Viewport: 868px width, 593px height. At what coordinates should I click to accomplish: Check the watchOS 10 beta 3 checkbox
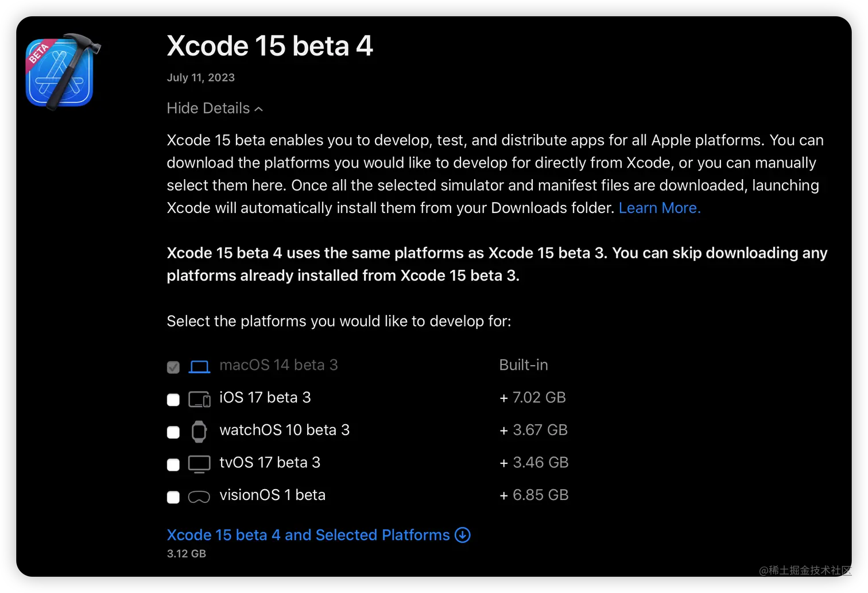173,432
